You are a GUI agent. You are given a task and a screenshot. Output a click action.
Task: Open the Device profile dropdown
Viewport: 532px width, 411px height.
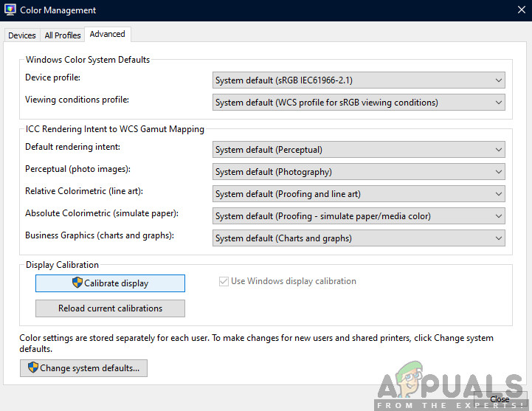coord(359,80)
